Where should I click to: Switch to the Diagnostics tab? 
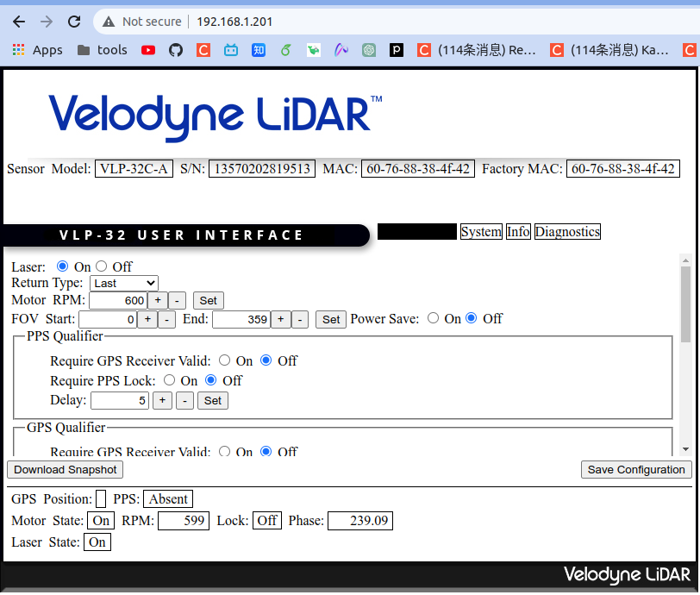click(567, 231)
